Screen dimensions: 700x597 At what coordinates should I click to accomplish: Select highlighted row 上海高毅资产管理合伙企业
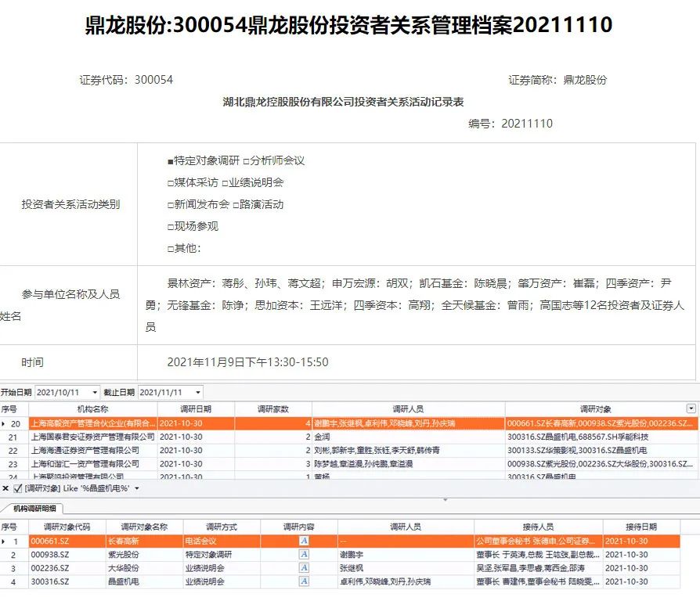coord(349,423)
